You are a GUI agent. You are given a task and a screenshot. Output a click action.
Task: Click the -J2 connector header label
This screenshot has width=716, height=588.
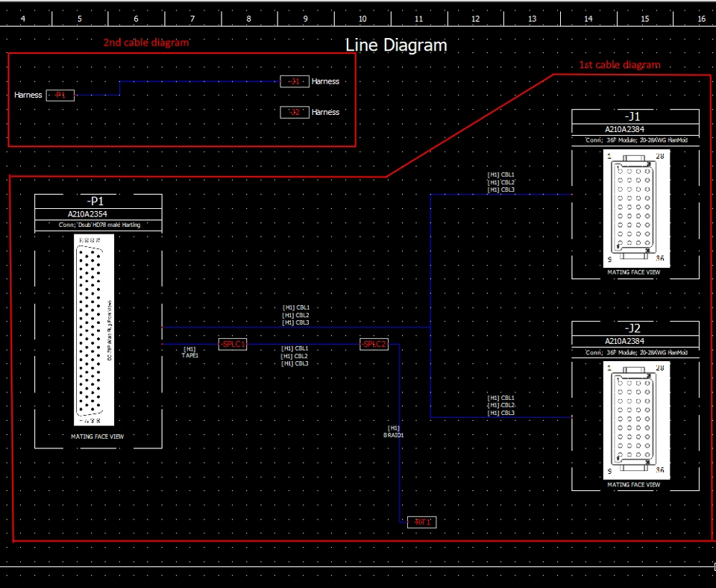coord(632,328)
